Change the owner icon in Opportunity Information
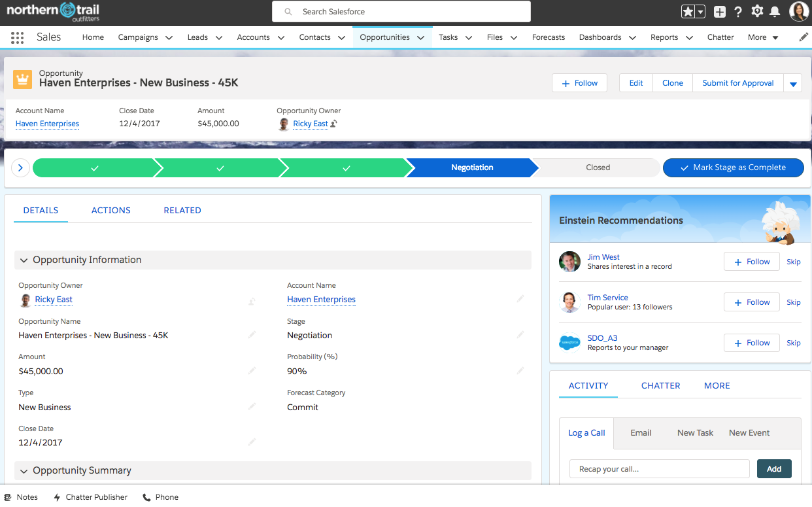The width and height of the screenshot is (812, 507). point(252,301)
